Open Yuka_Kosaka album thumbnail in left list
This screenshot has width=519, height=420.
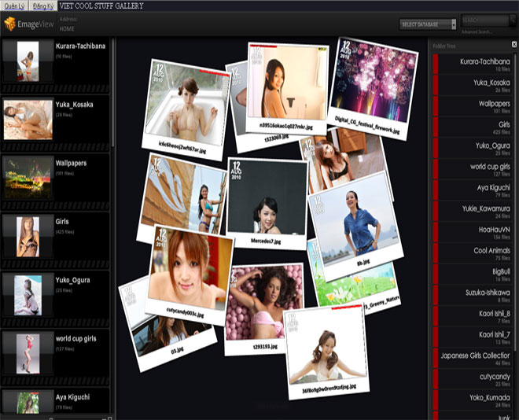[28, 120]
